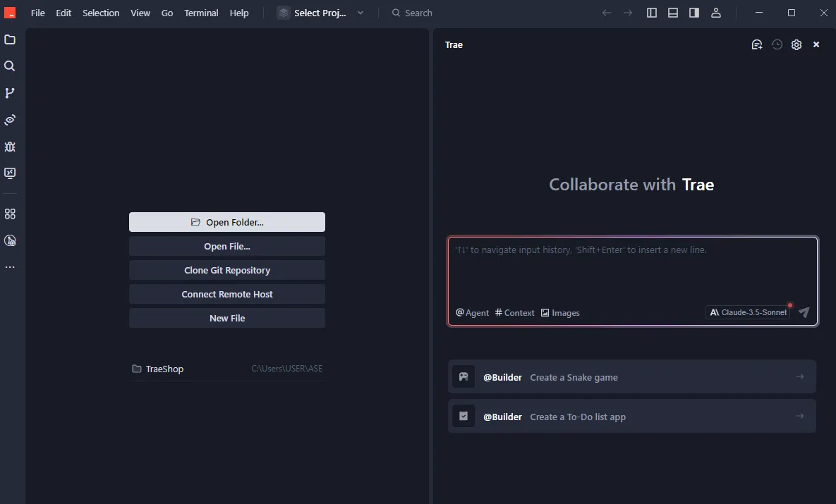This screenshot has width=836, height=504.
Task: Select Create a Snake game suggestion
Action: (x=632, y=376)
